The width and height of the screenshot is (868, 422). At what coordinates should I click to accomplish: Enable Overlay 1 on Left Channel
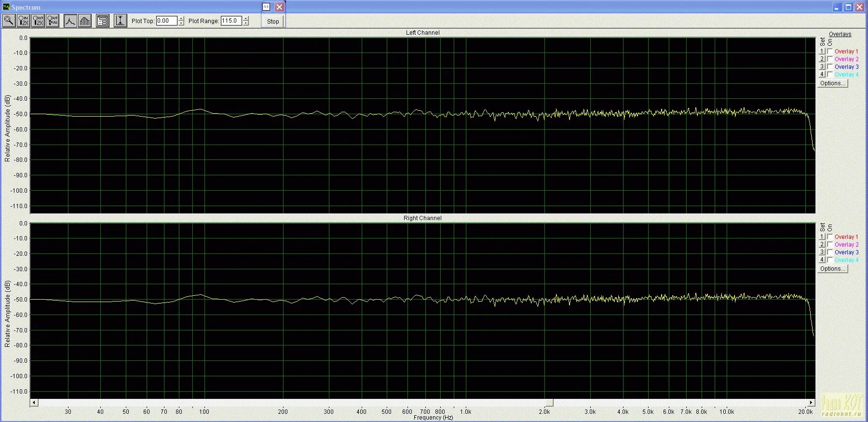pyautogui.click(x=830, y=51)
